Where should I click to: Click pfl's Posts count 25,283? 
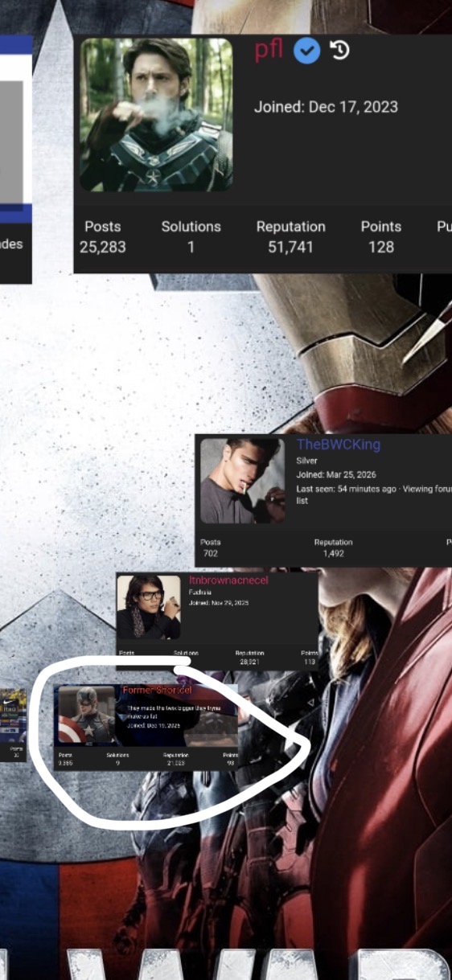coord(103,248)
